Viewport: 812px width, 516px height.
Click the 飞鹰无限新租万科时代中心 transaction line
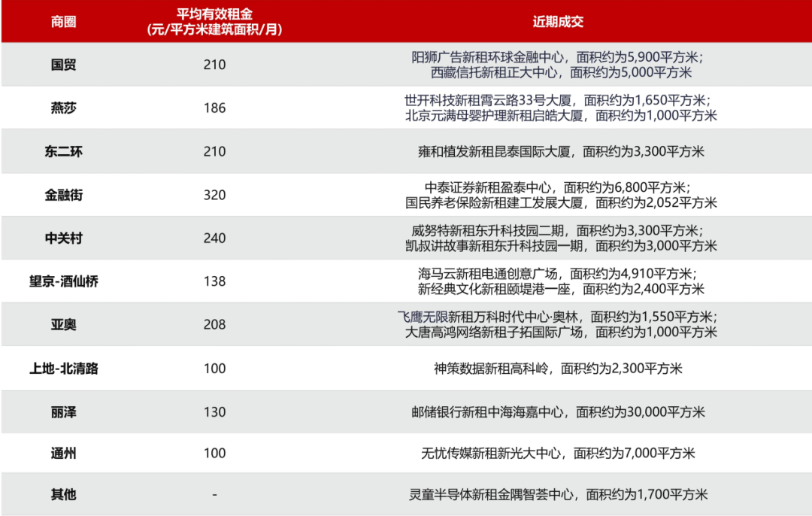point(558,316)
